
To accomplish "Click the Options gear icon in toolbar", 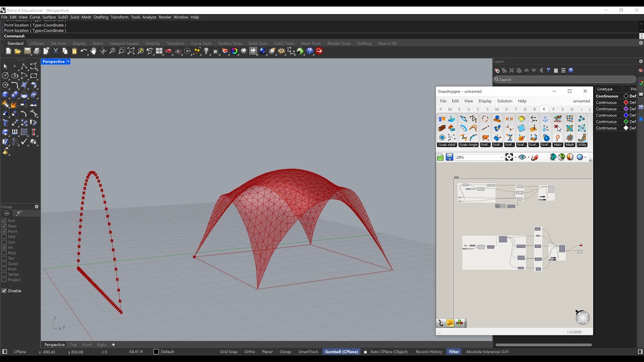I will pos(281,51).
